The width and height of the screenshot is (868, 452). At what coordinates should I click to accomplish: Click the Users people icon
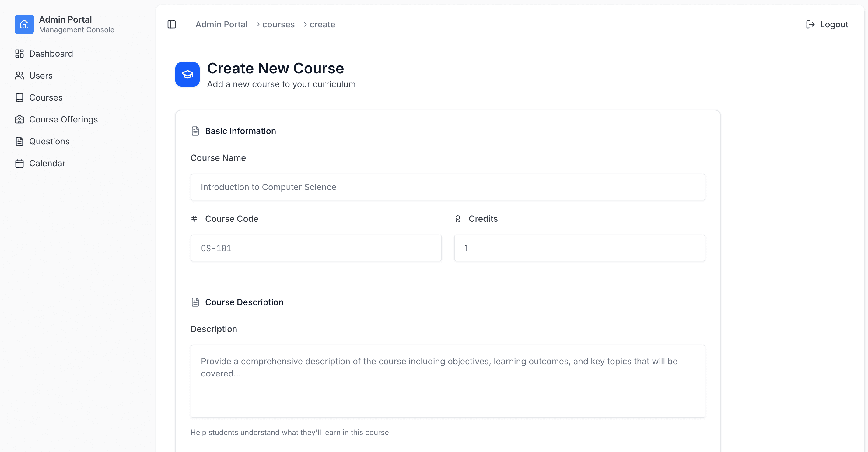click(19, 76)
